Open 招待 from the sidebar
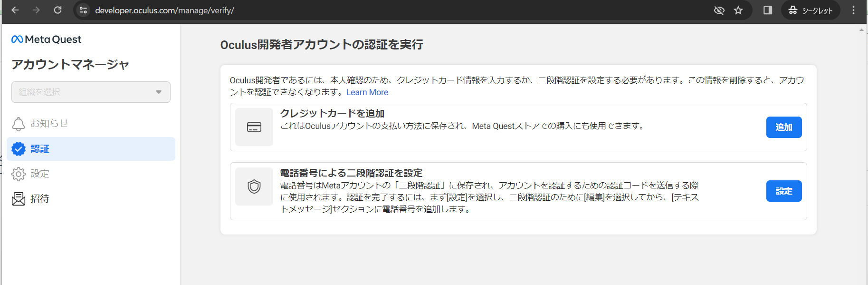This screenshot has height=285, width=868. pos(40,199)
